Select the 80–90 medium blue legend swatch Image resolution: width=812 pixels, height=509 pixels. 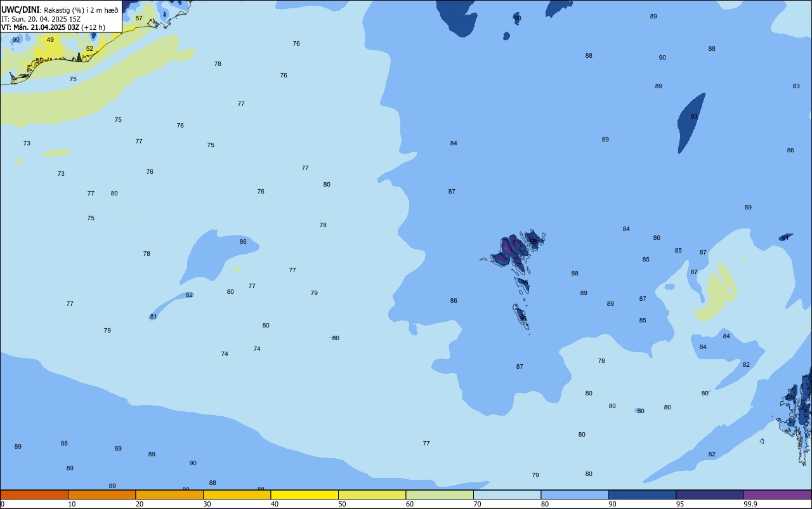(x=575, y=494)
